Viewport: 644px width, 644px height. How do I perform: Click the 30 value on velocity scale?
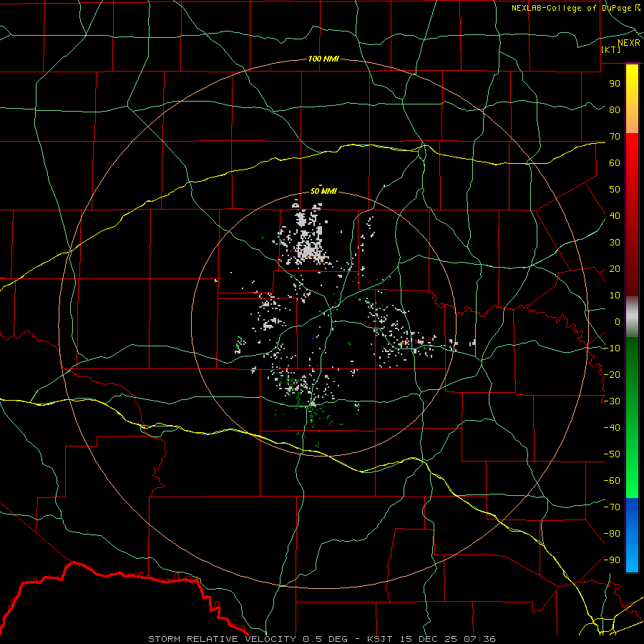click(615, 243)
